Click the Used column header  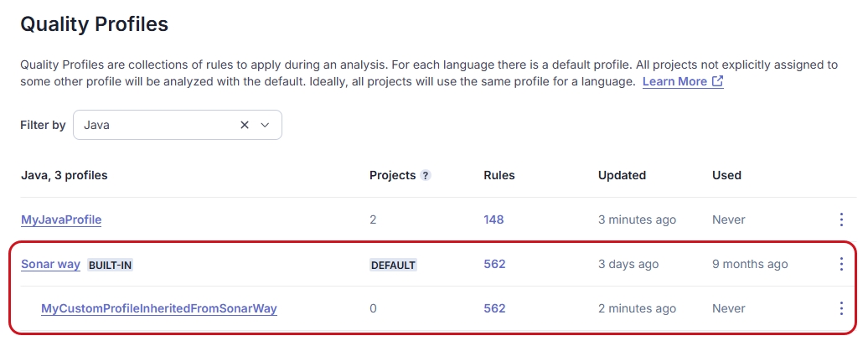[726, 175]
